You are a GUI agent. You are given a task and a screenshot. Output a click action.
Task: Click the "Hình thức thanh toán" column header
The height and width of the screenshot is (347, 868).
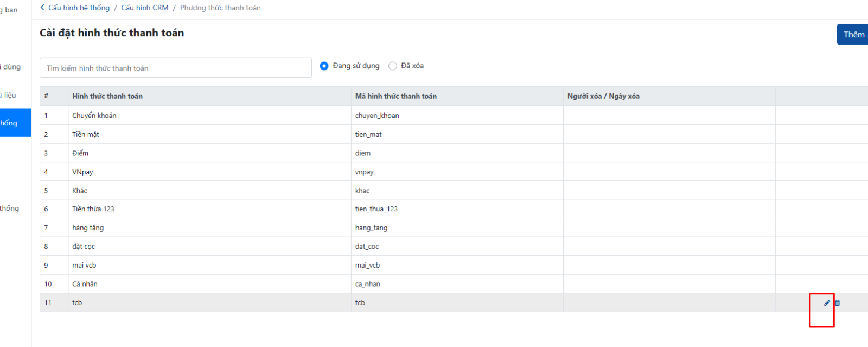click(107, 96)
